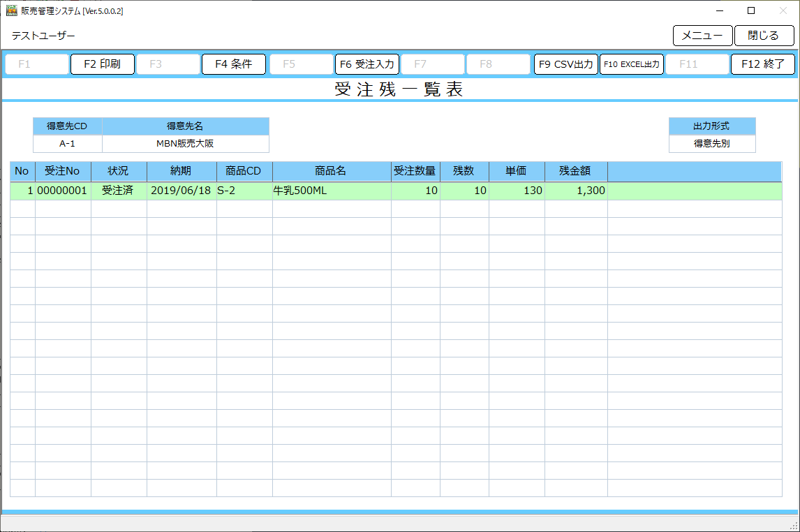Maximize the 販売管理システム window
The height and width of the screenshot is (532, 800).
coord(751,10)
